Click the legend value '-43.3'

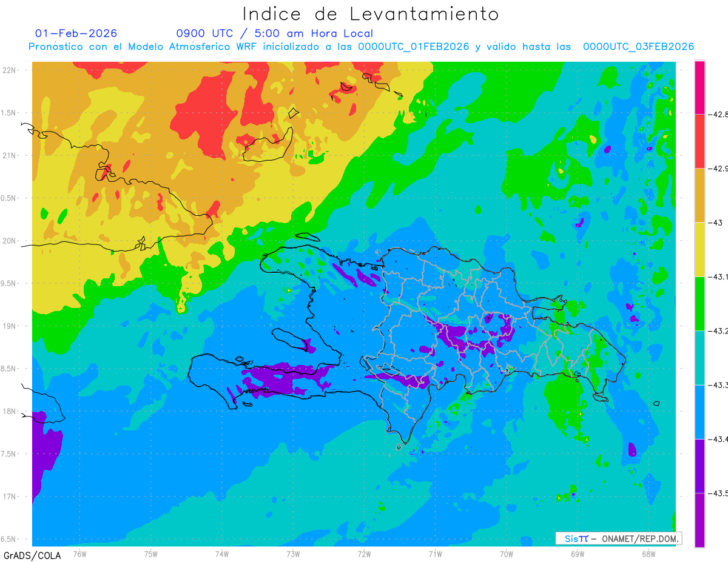coord(718,385)
